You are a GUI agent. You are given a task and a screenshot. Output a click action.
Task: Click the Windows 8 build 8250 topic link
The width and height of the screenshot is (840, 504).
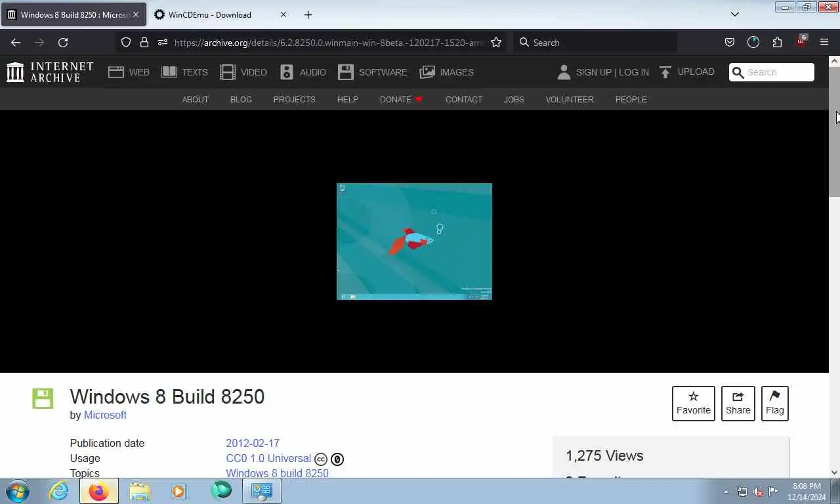[277, 473]
